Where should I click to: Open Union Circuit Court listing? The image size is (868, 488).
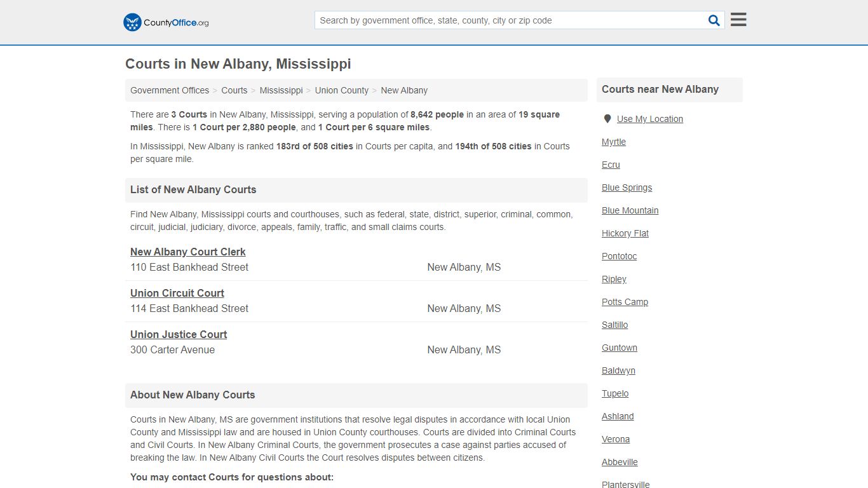(177, 293)
